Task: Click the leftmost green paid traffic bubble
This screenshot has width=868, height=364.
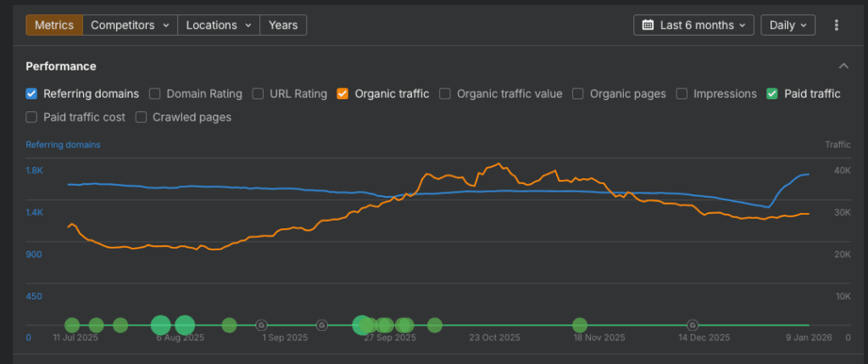Action: (72, 325)
